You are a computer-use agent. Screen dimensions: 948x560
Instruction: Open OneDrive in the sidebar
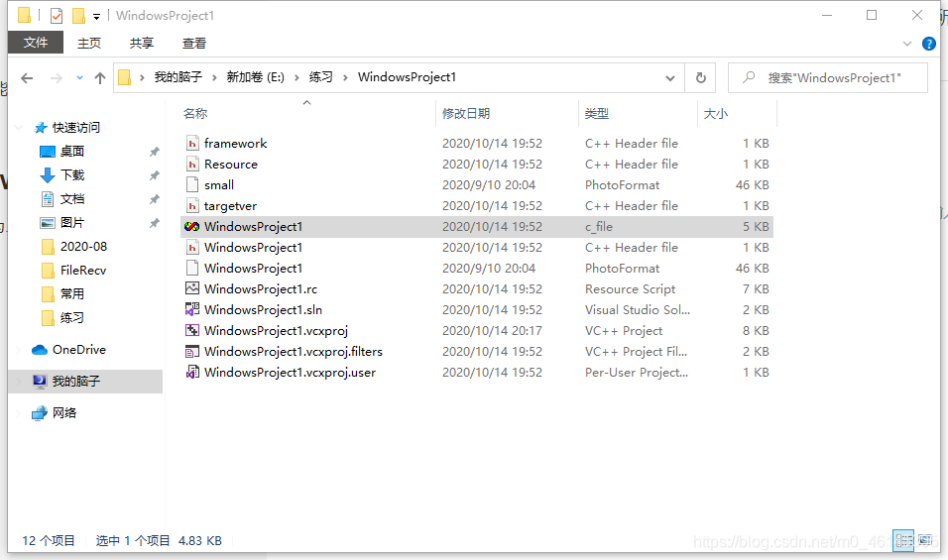point(79,349)
